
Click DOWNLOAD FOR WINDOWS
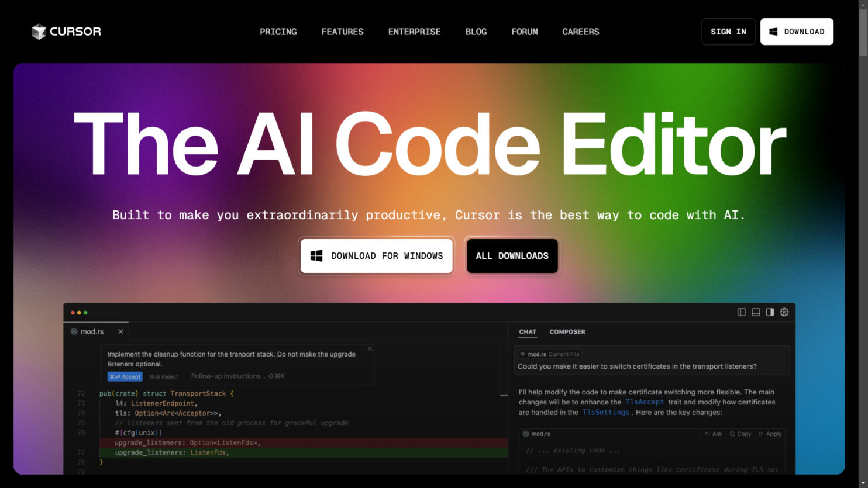pyautogui.click(x=376, y=255)
